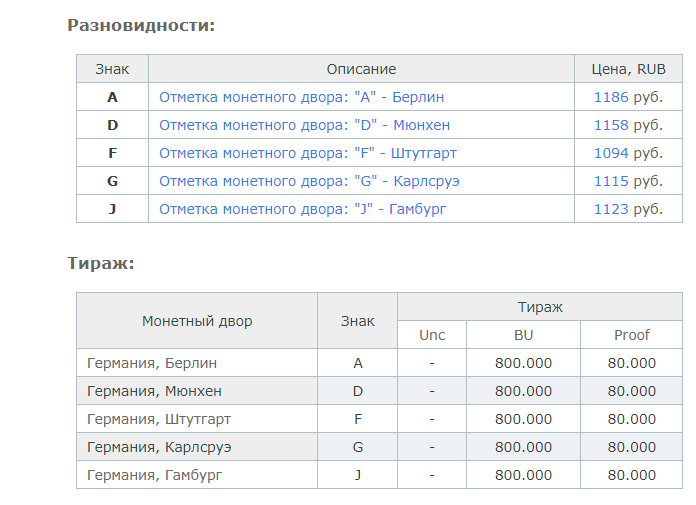Image resolution: width=696 pixels, height=505 pixels.
Task: Click the 1094 rub. price link
Action: [611, 153]
